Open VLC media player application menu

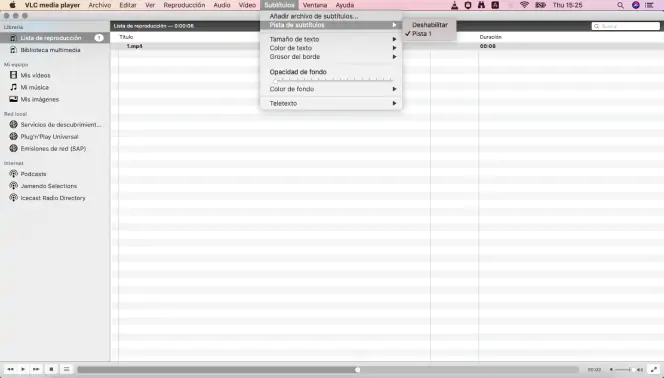[52, 5]
